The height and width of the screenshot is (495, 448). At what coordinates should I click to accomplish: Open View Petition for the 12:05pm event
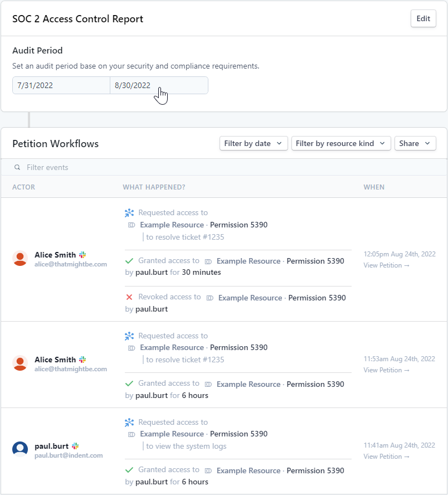pos(386,265)
